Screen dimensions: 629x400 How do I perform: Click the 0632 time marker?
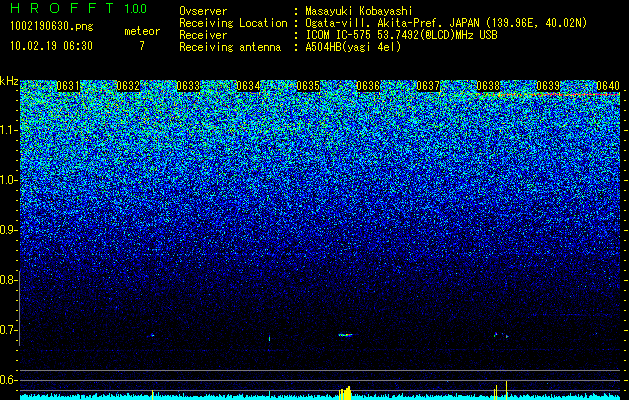click(x=128, y=86)
